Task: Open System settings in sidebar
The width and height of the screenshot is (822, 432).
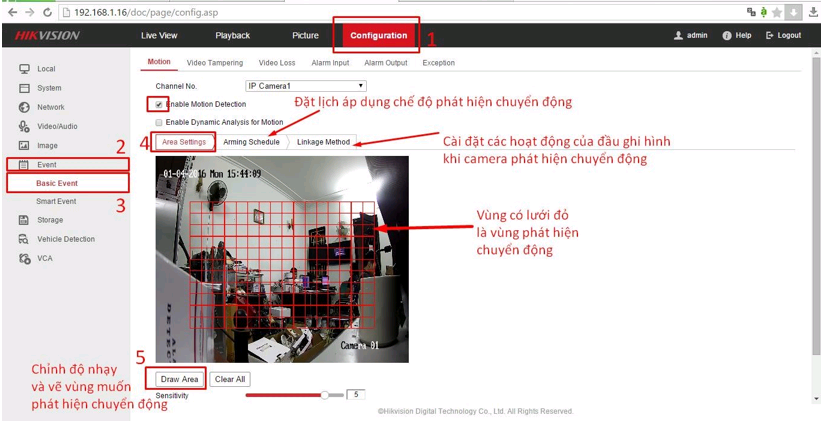Action: 48,88
